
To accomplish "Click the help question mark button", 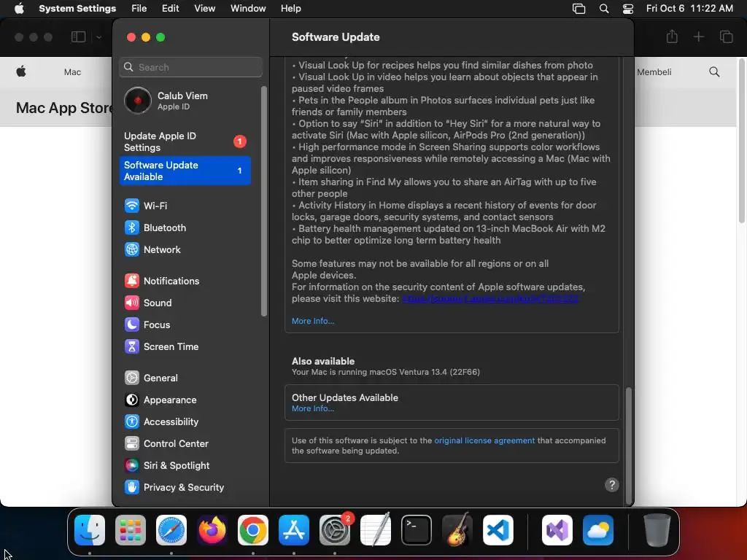I will [612, 485].
